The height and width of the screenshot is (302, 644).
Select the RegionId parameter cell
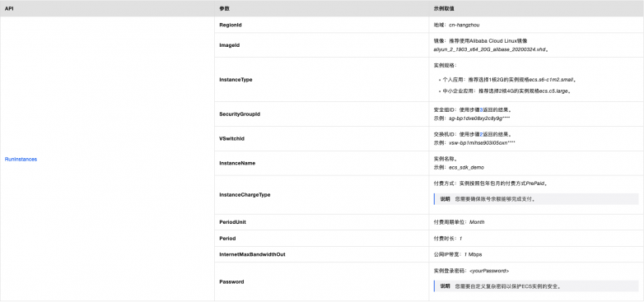(x=322, y=25)
